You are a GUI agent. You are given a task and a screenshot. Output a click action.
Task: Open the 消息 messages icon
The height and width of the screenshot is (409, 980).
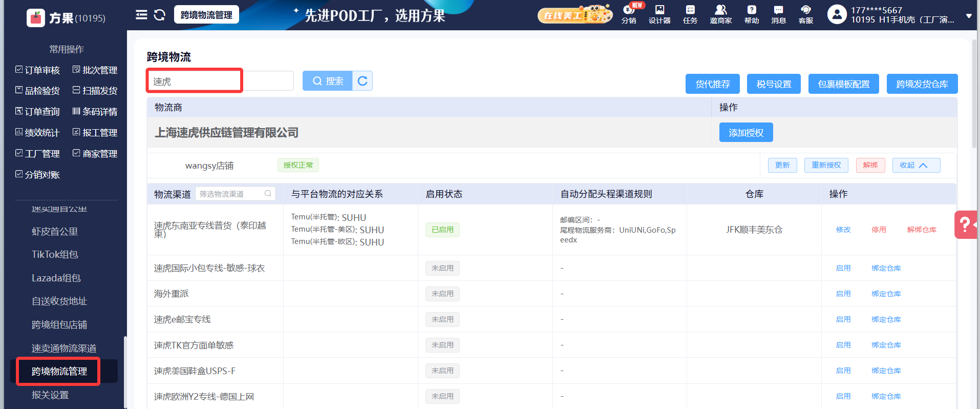click(779, 14)
